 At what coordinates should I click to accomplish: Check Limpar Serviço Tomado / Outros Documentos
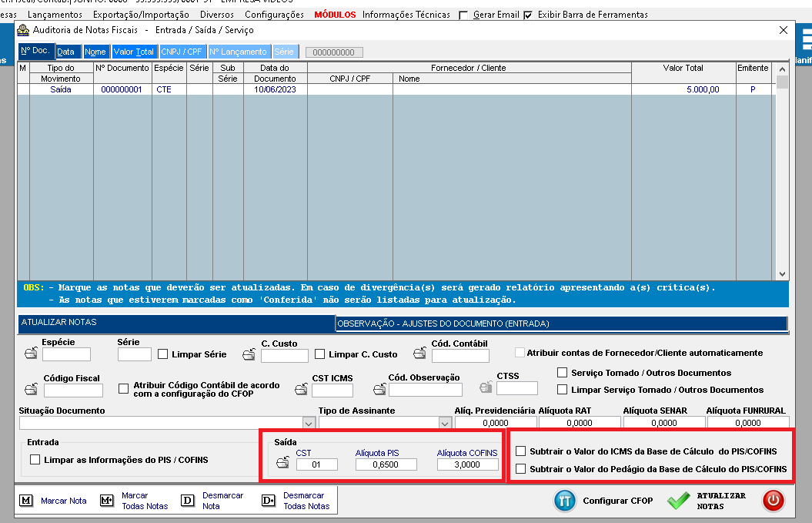[562, 389]
